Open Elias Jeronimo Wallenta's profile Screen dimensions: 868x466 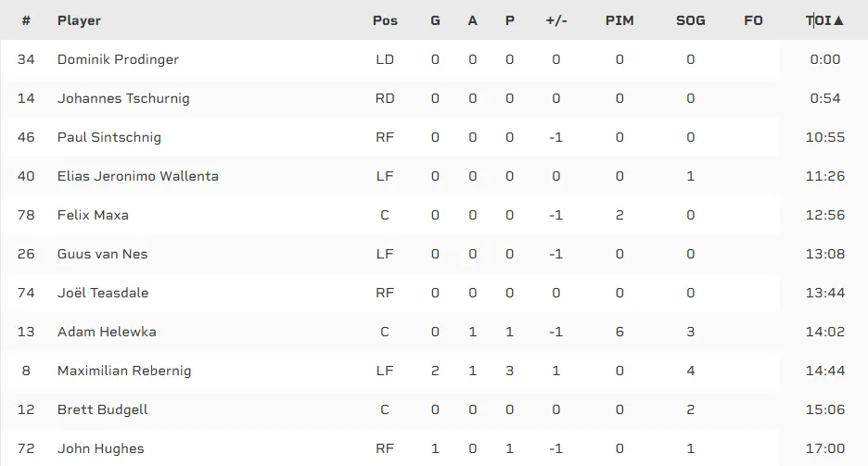click(x=138, y=176)
